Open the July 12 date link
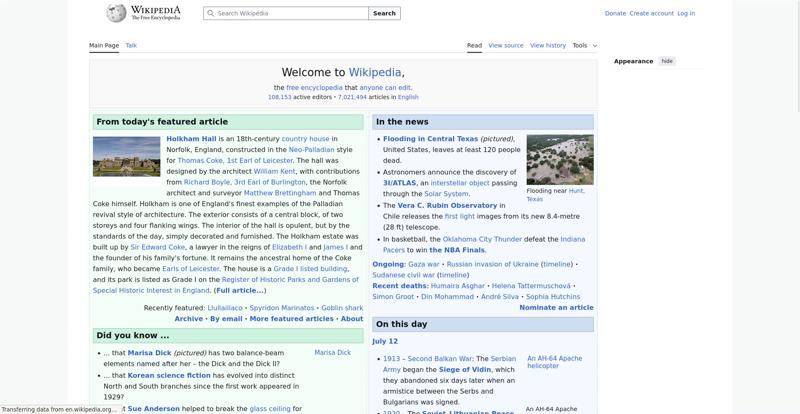 click(x=385, y=342)
